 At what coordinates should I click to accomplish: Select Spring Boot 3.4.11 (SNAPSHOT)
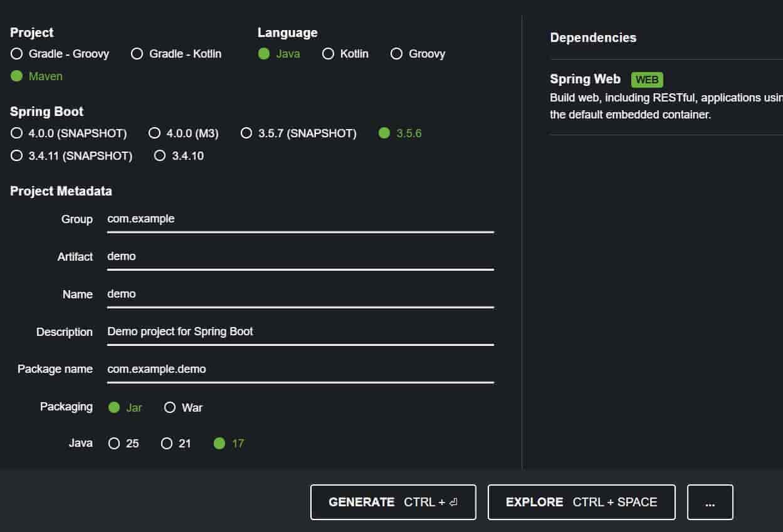[x=17, y=156]
